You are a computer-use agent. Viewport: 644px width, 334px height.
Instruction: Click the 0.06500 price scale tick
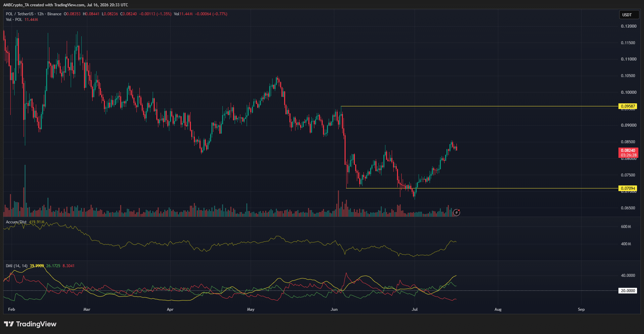[x=629, y=208]
